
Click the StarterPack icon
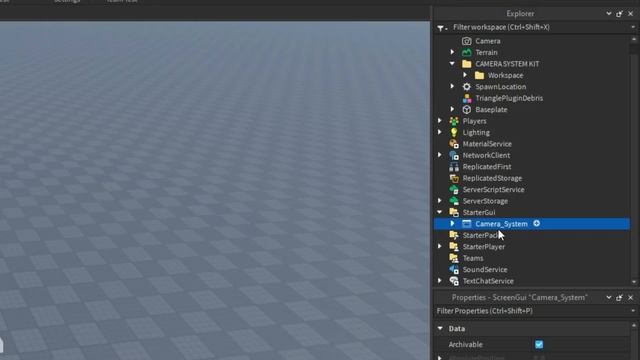click(454, 235)
